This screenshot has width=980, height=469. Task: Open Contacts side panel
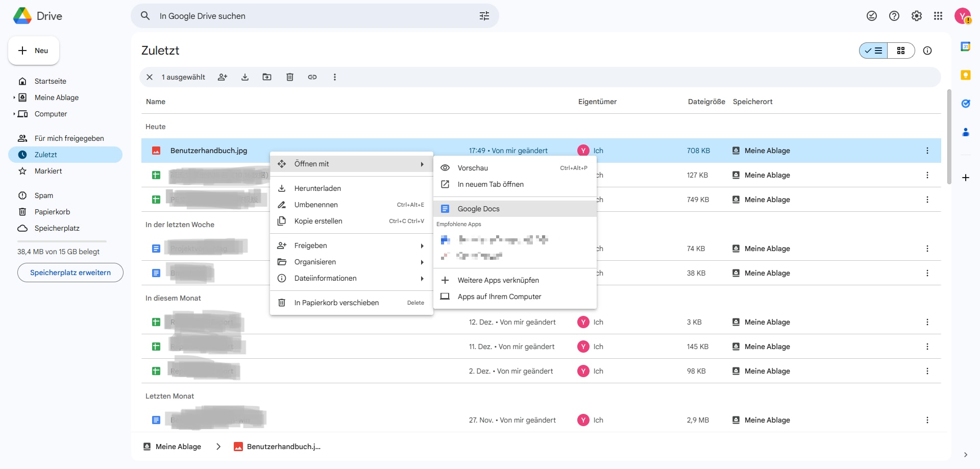[966, 132]
